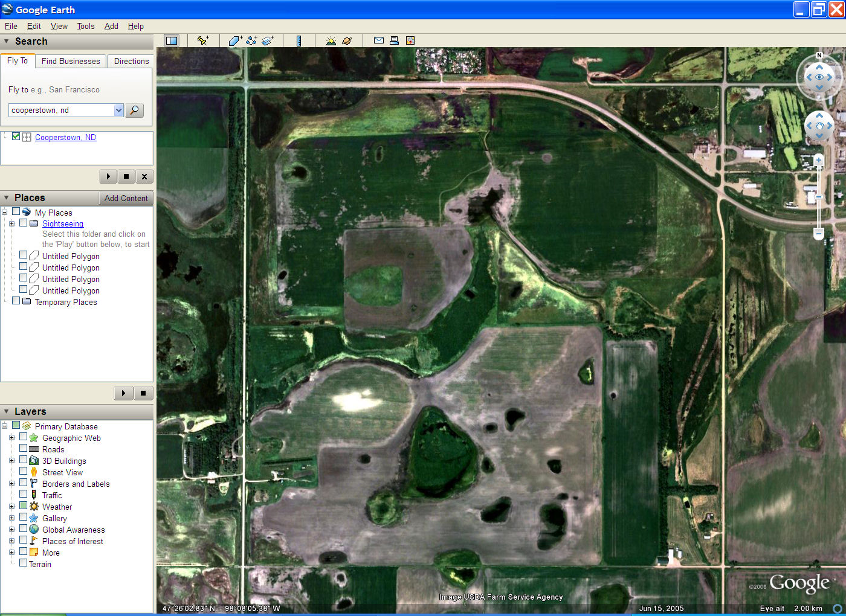Uncheck the Cooperstown, ND result checkbox

point(16,136)
